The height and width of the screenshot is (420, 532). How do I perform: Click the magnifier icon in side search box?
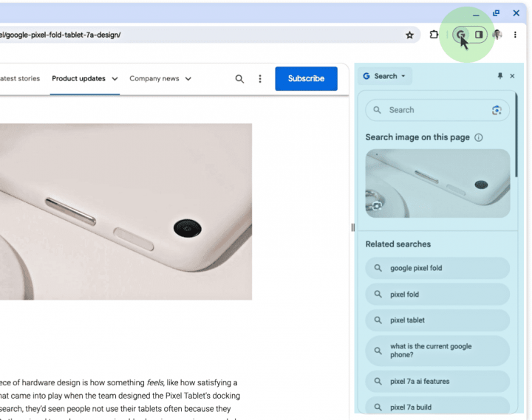pyautogui.click(x=377, y=110)
